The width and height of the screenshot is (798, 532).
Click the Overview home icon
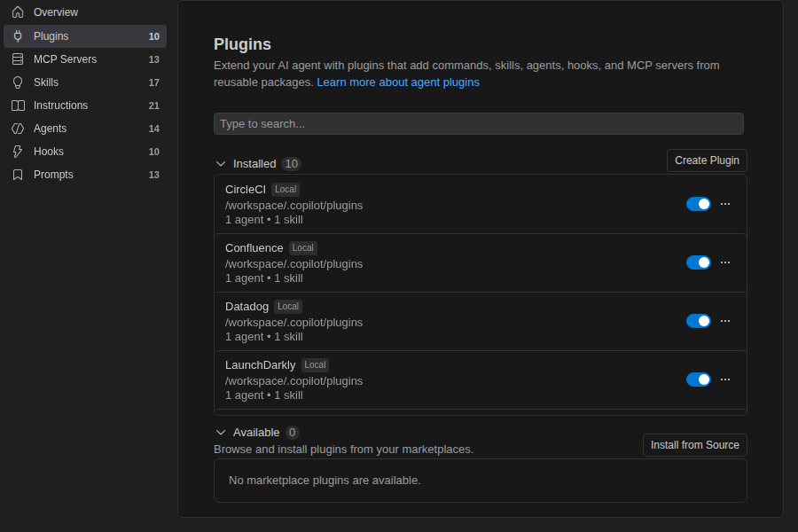tap(18, 12)
